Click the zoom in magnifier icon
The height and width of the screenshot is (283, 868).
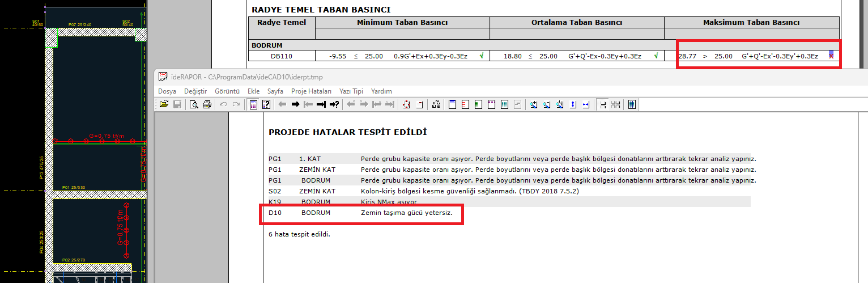point(533,104)
